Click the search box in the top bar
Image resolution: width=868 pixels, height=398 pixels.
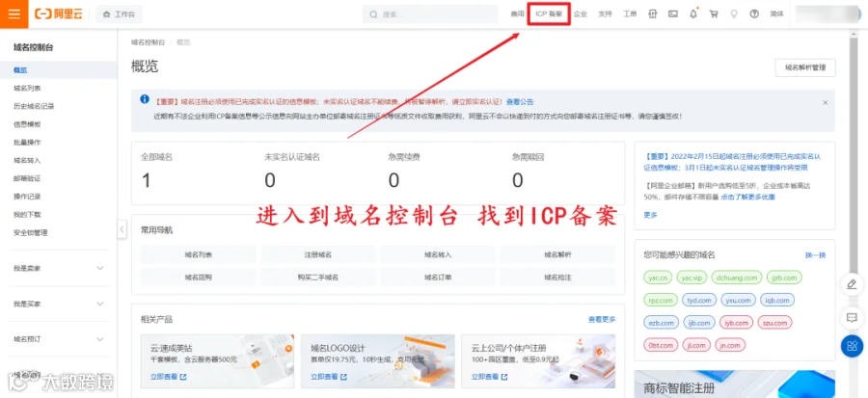(x=430, y=14)
